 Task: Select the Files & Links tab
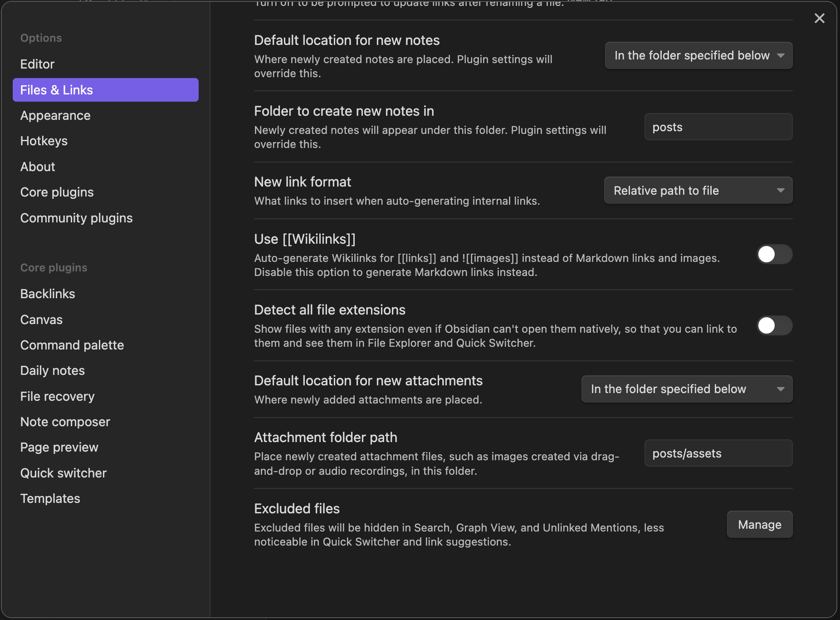pyautogui.click(x=105, y=90)
